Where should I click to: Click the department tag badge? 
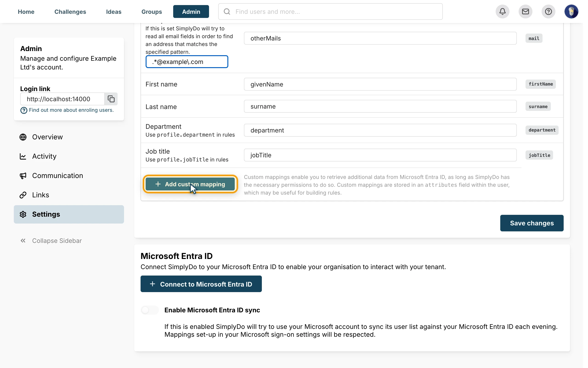click(x=542, y=130)
